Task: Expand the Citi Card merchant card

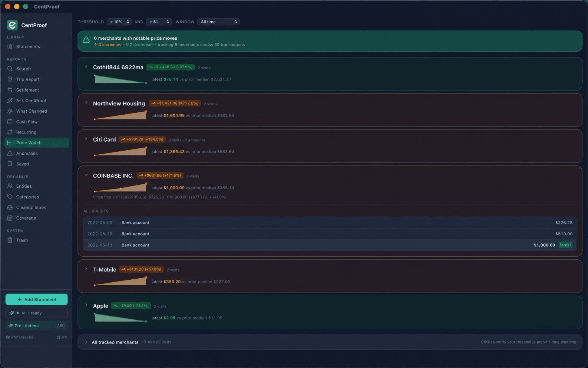Action: coord(86,139)
